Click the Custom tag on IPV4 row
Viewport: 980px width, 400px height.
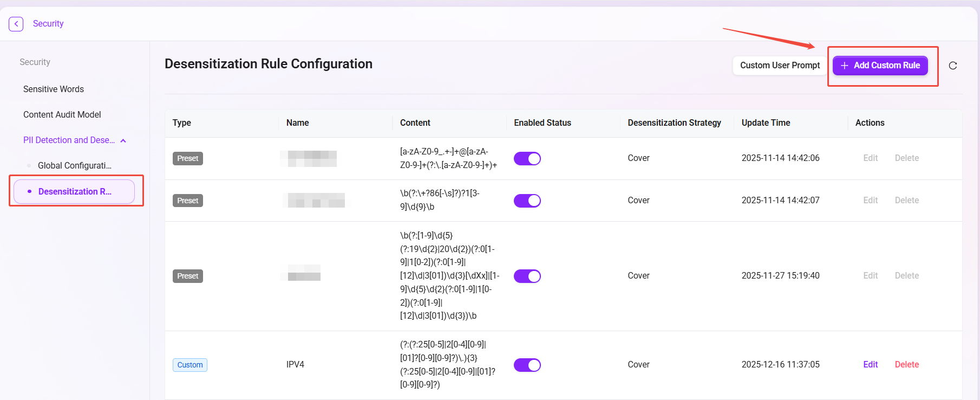(190, 365)
